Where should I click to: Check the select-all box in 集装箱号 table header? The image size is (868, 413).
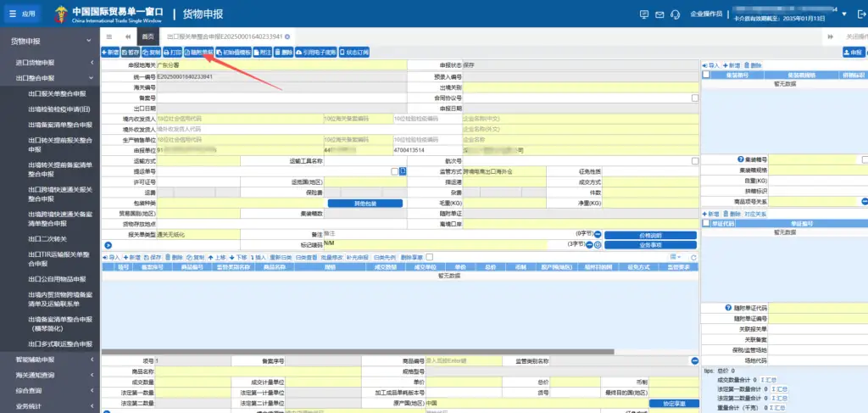pos(706,75)
